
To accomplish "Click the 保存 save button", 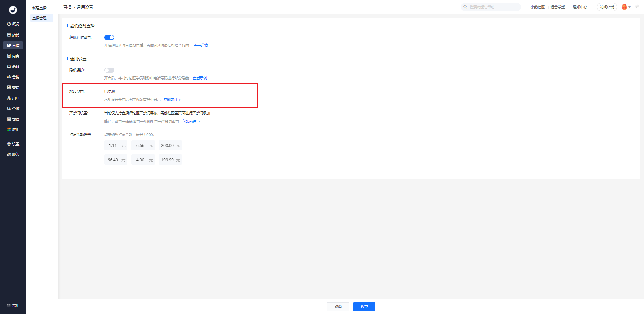I will (364, 307).
